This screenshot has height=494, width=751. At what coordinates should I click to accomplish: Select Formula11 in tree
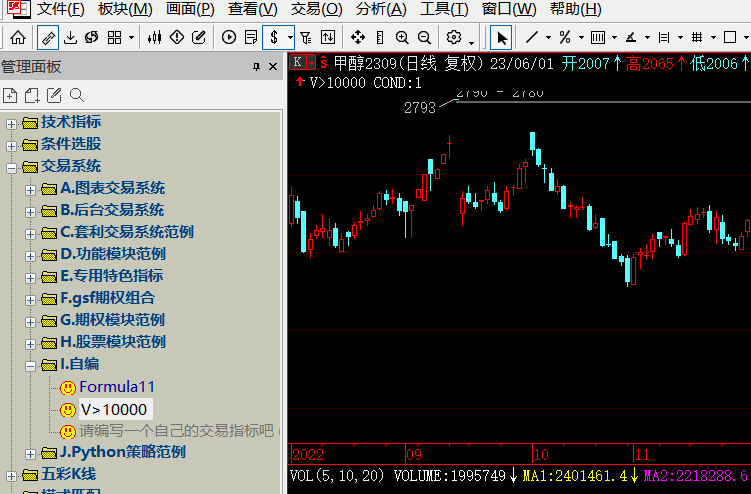point(117,387)
